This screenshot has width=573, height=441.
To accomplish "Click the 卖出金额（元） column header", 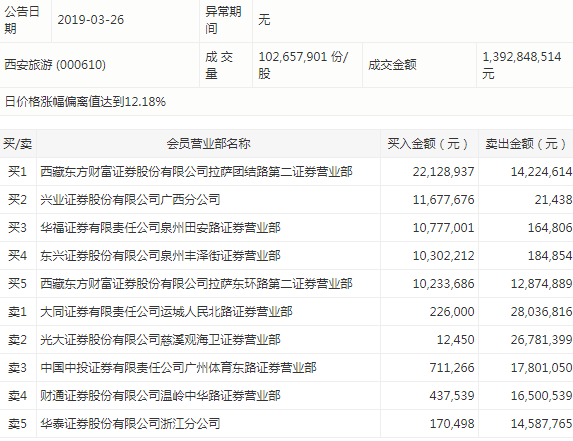I will (x=526, y=144).
